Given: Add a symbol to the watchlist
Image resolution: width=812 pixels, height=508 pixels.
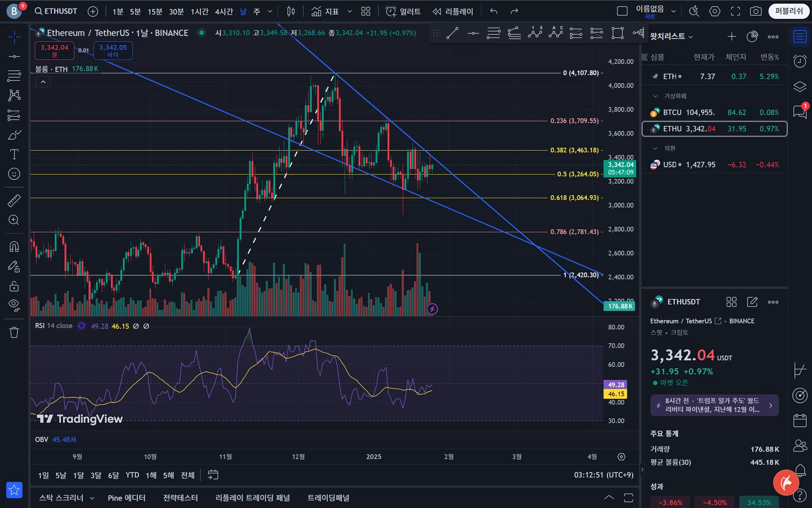Looking at the screenshot, I should 732,37.
